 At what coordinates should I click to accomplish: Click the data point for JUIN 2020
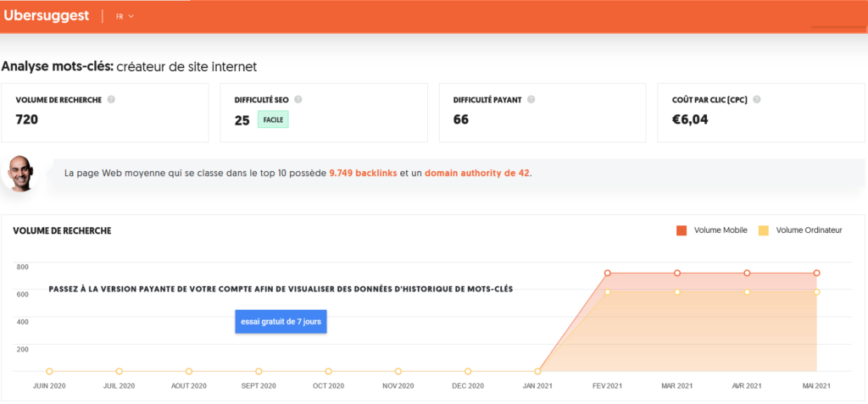coord(49,371)
